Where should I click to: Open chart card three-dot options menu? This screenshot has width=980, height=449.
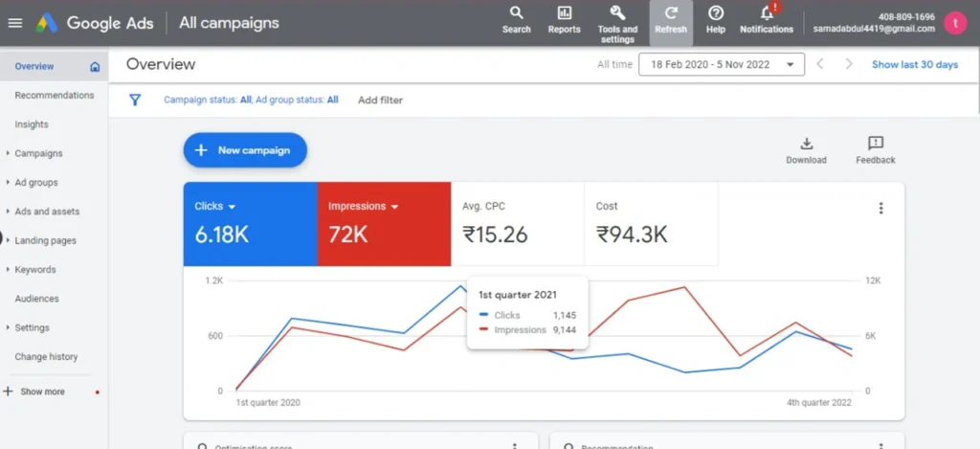pyautogui.click(x=880, y=209)
